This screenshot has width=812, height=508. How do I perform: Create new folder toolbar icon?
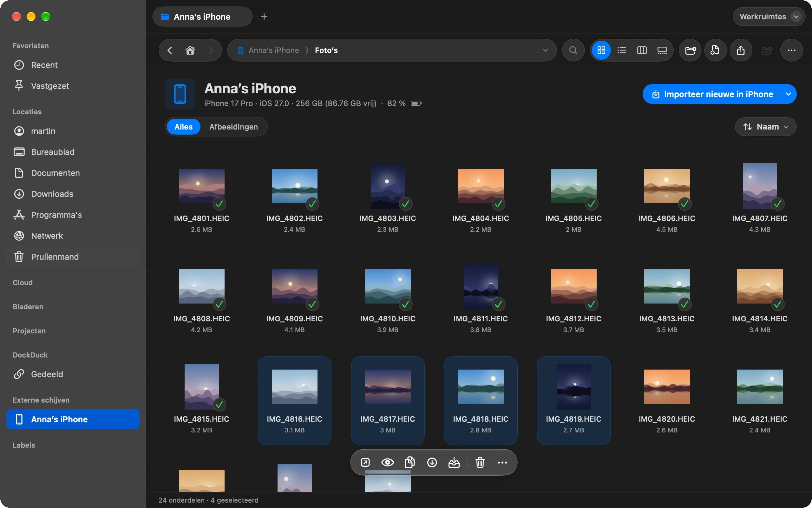690,50
